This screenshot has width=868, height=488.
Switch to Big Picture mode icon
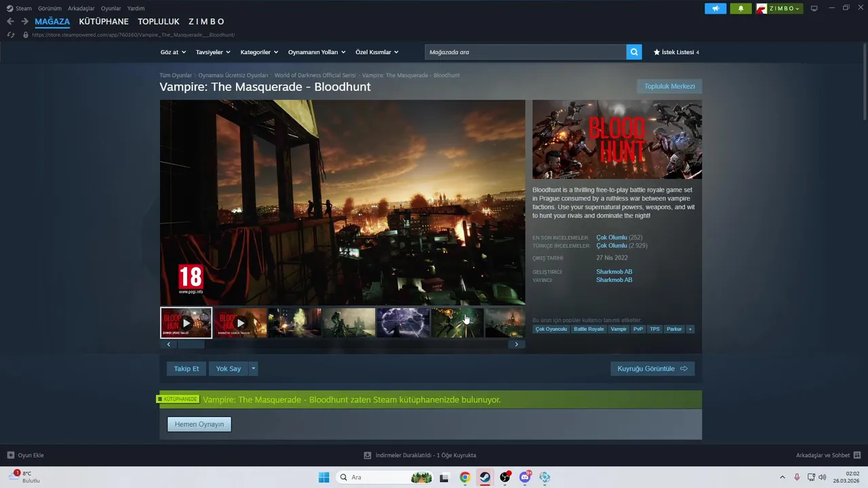814,8
